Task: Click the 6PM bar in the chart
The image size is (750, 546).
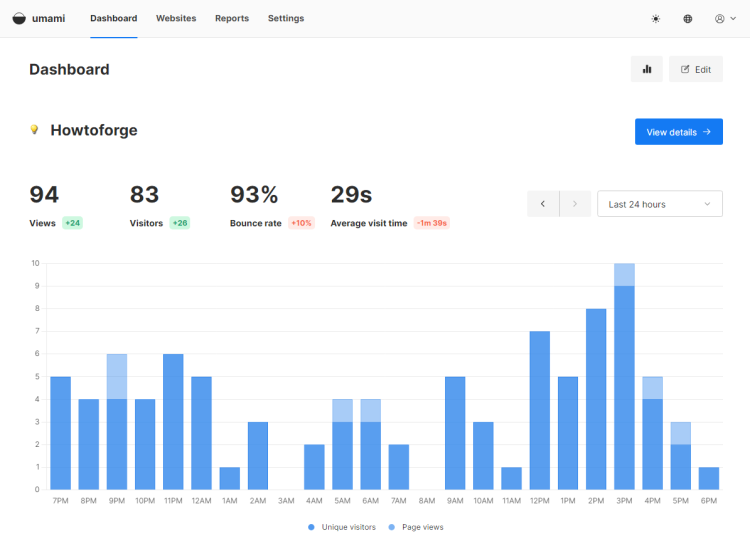Action: 709,478
